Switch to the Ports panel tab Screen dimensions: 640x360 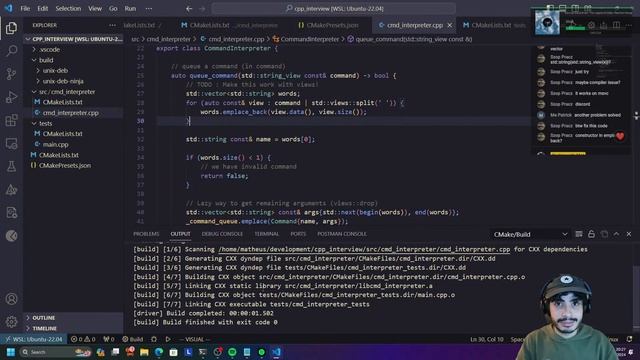click(x=298, y=234)
